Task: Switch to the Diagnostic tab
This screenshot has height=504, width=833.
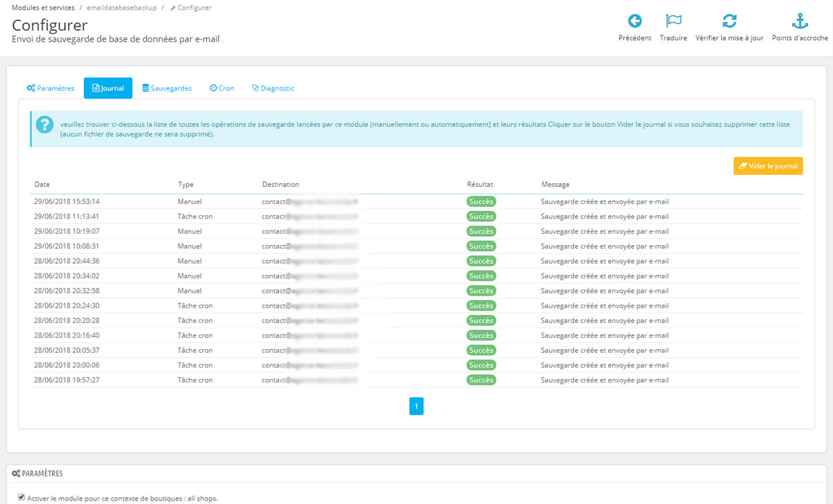Action: pos(273,88)
